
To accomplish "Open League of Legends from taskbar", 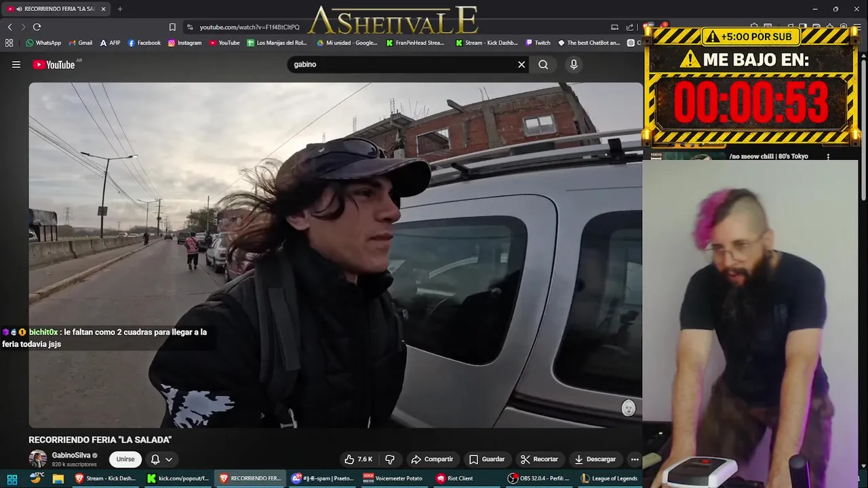I will (610, 479).
